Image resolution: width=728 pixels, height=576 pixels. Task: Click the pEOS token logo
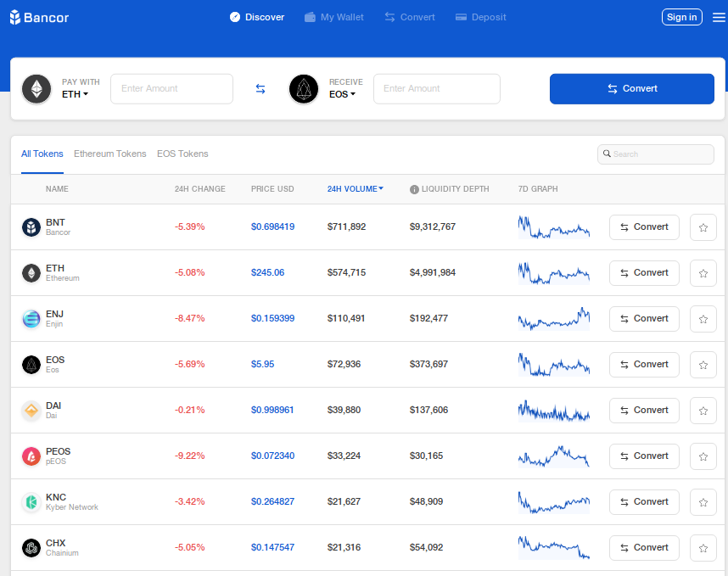click(x=31, y=456)
